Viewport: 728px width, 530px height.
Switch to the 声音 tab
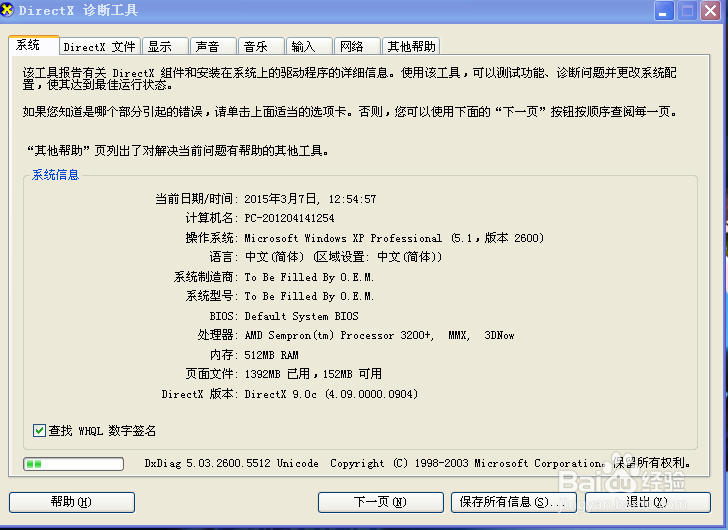pos(213,46)
